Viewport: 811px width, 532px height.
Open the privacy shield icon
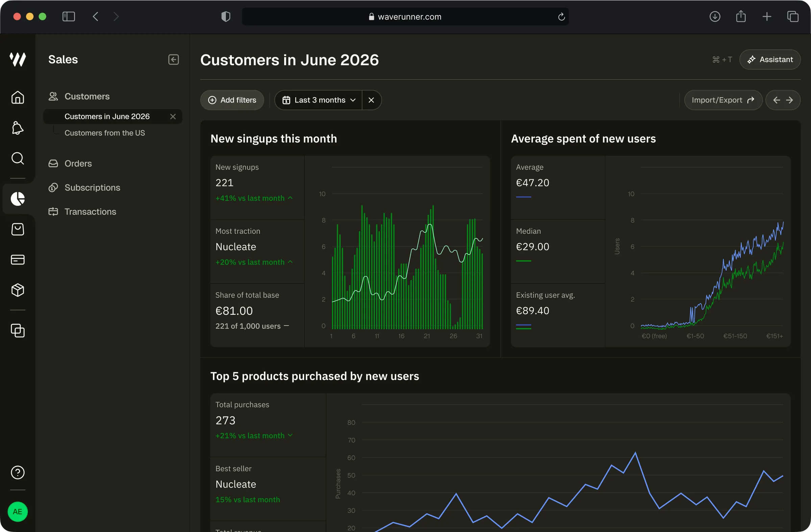tap(226, 16)
